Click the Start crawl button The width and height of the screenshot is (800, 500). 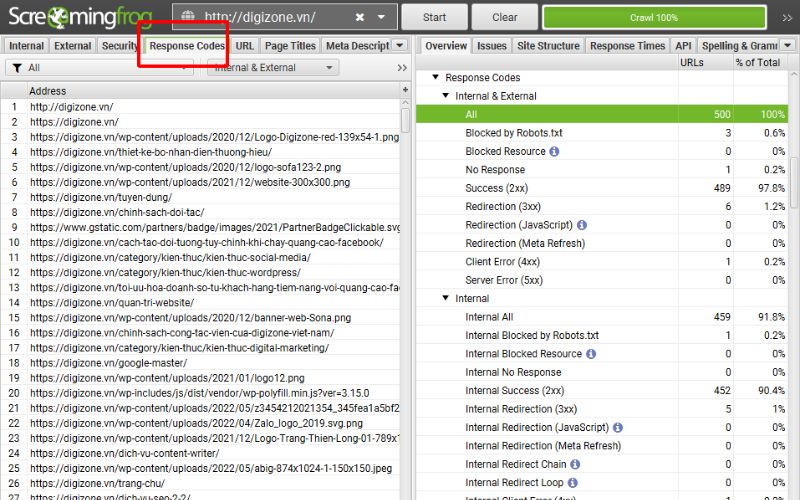click(434, 17)
